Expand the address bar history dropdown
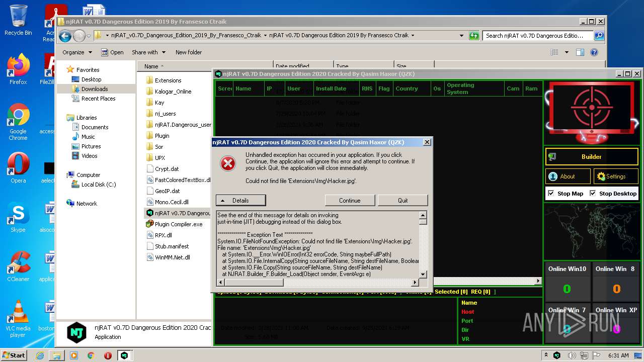 point(461,36)
